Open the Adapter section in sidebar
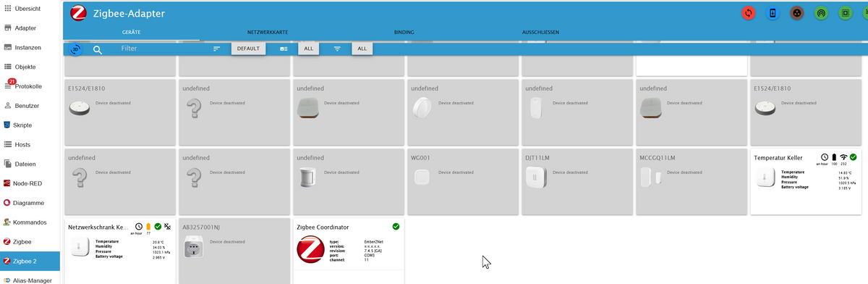The image size is (868, 284). pos(30,28)
